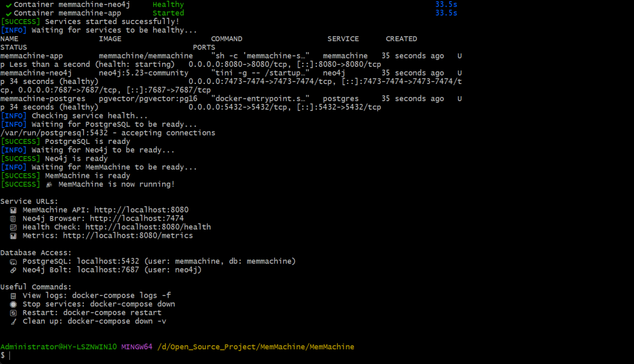The height and width of the screenshot is (364, 634).
Task: Click 'Waiting for services to be healthy...' line
Action: (114, 30)
